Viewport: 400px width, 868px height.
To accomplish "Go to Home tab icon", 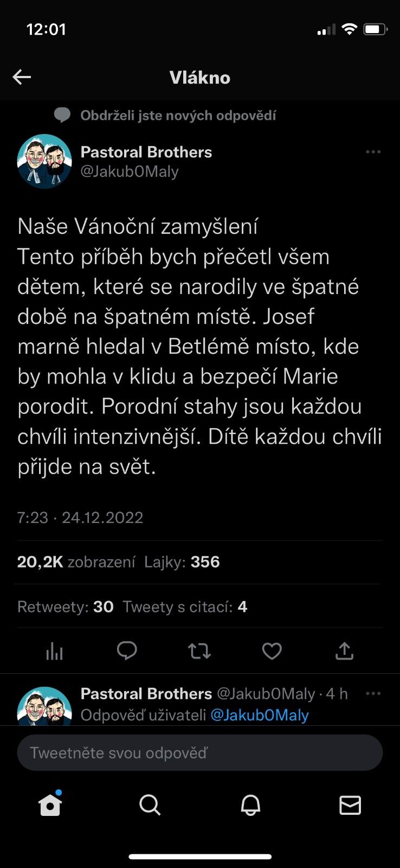I will coord(50,805).
